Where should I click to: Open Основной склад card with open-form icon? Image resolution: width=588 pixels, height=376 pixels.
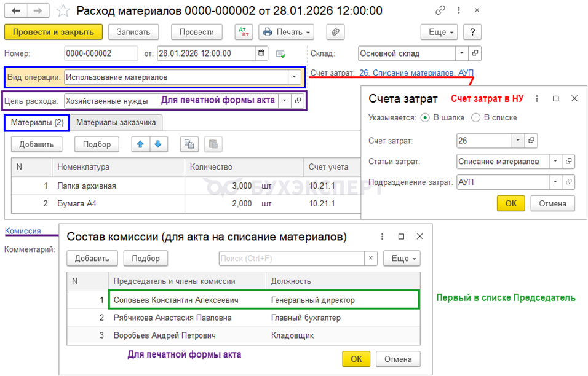pos(475,53)
